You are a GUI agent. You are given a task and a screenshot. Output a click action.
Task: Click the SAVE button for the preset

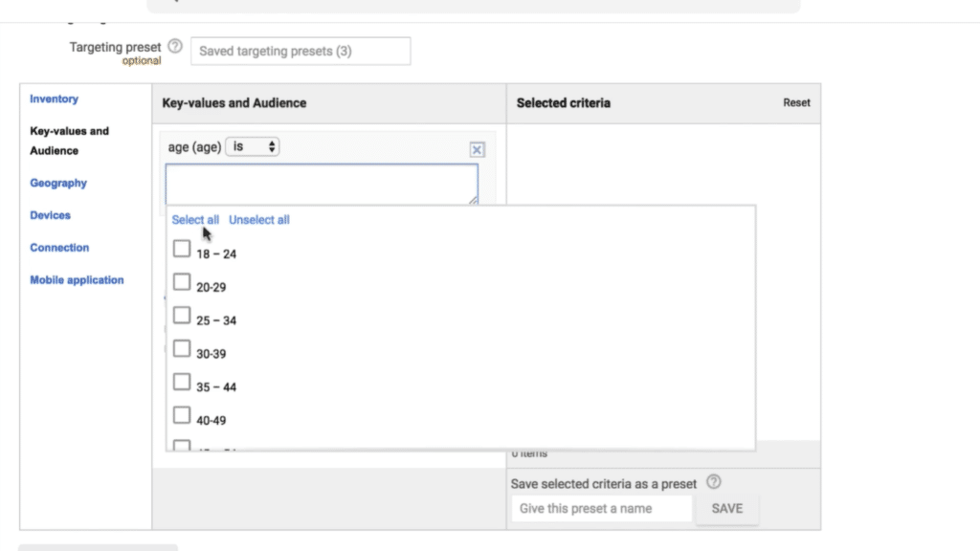click(x=726, y=508)
